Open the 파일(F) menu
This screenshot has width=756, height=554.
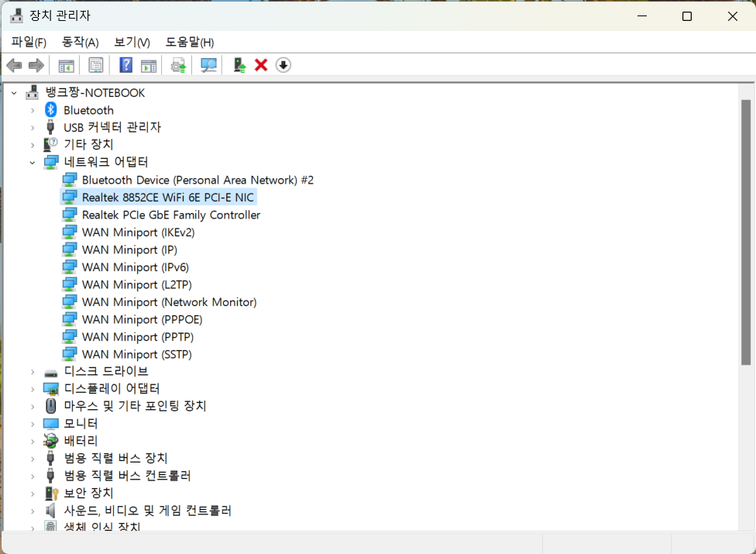coord(29,42)
